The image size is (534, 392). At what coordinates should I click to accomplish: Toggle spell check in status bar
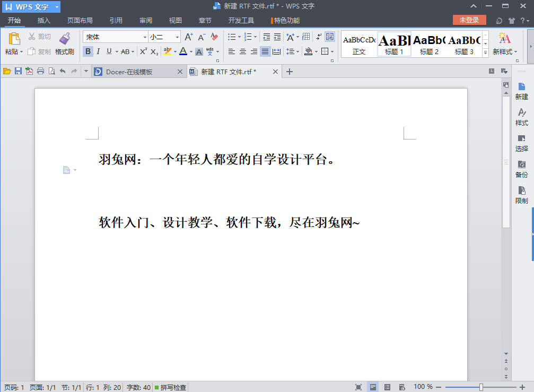pos(170,387)
